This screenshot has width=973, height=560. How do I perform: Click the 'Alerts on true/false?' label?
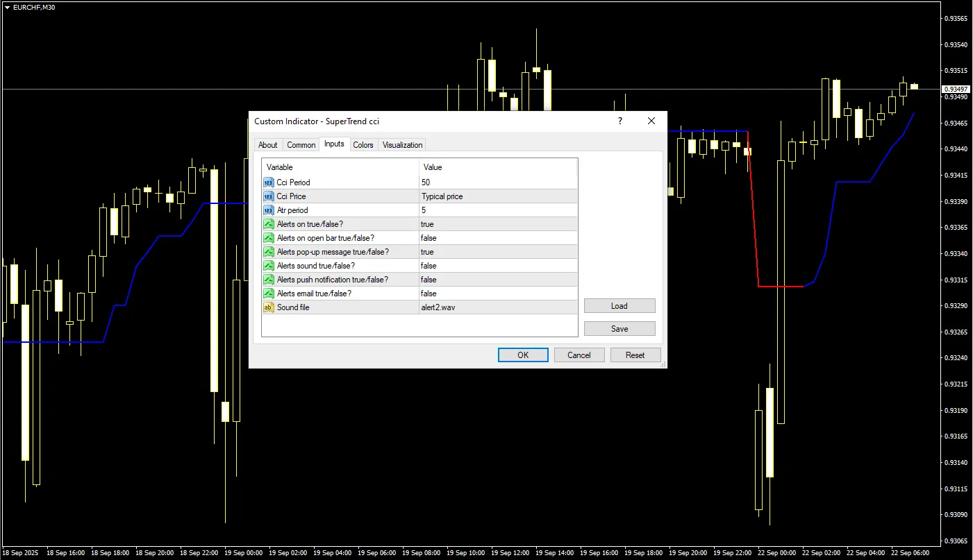tap(310, 224)
